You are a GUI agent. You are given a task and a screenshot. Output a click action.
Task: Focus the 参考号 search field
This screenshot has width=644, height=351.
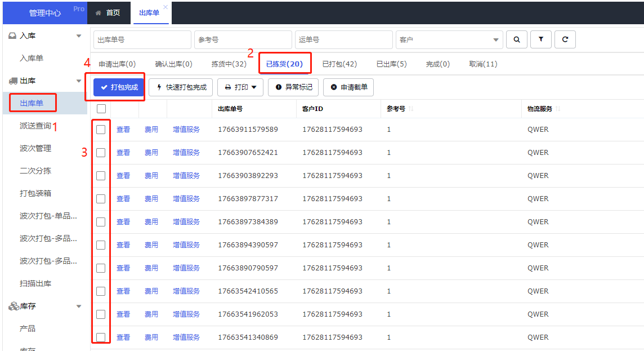pos(243,39)
